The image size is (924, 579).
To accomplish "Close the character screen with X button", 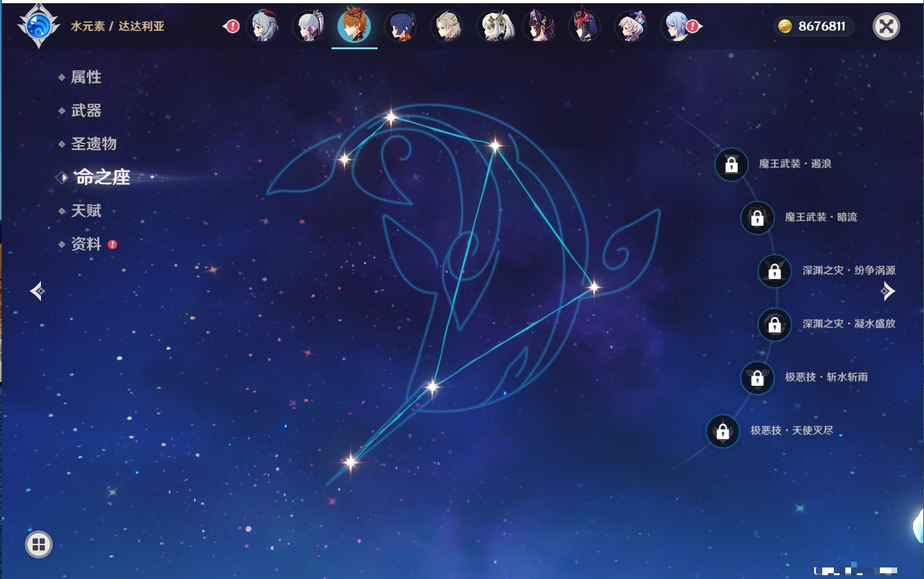I will coord(886,26).
